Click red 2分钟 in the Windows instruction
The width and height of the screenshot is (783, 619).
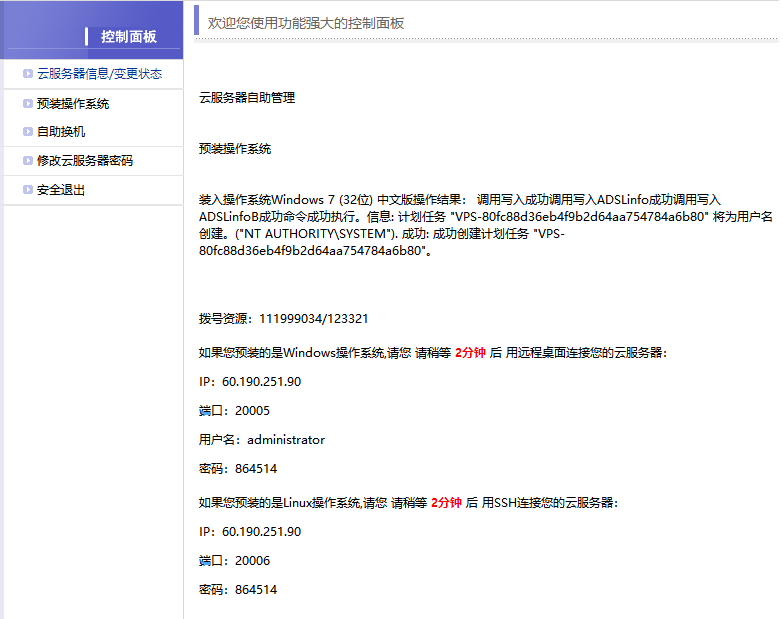pos(470,353)
